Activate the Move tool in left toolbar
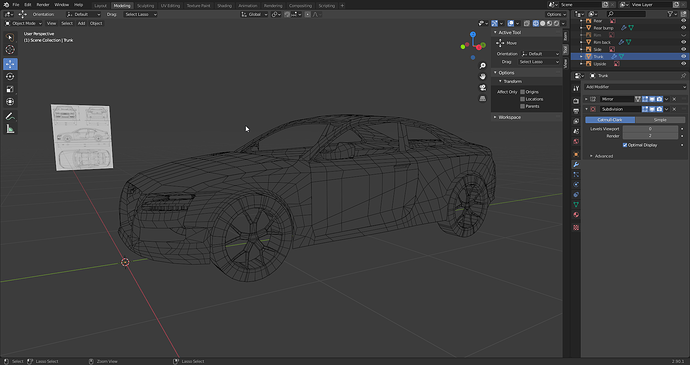690x365 pixels. (10, 64)
